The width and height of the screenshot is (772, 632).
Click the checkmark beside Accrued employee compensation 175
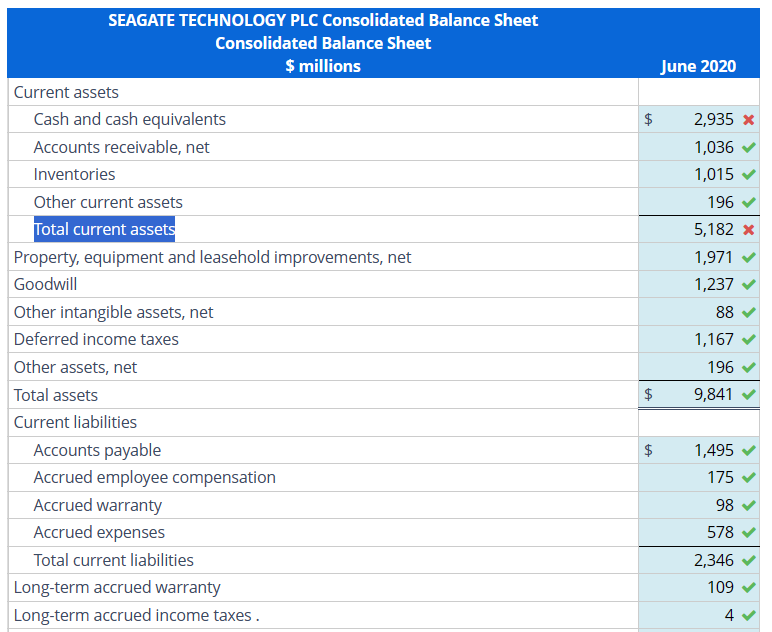[x=748, y=477]
